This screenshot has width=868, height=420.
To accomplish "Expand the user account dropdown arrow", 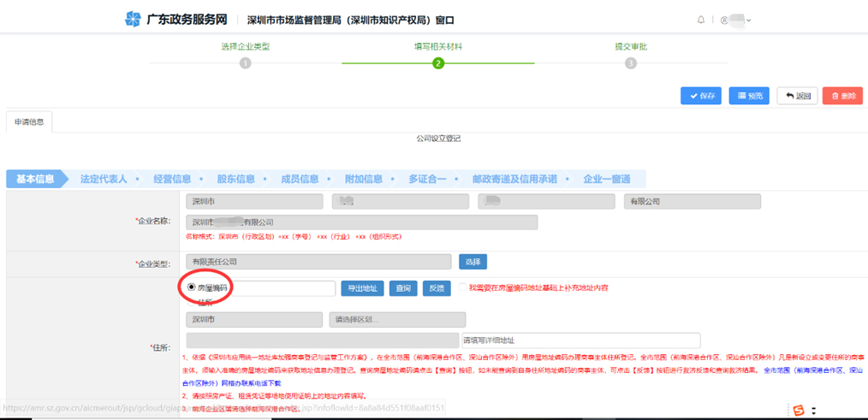I will tap(748, 21).
